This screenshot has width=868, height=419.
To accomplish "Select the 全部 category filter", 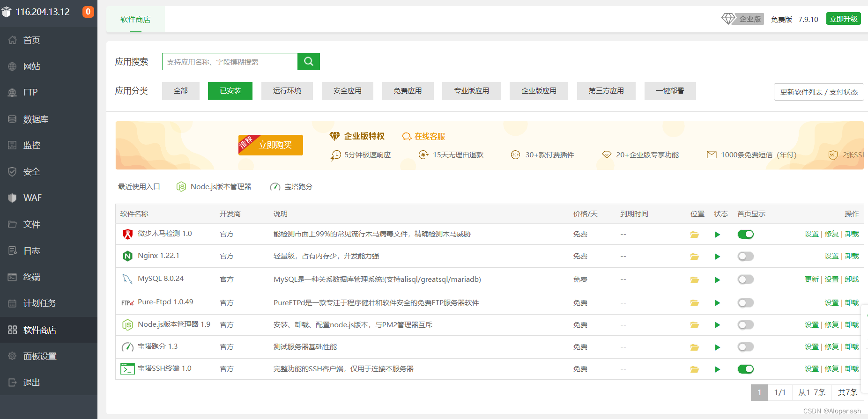I will [181, 91].
